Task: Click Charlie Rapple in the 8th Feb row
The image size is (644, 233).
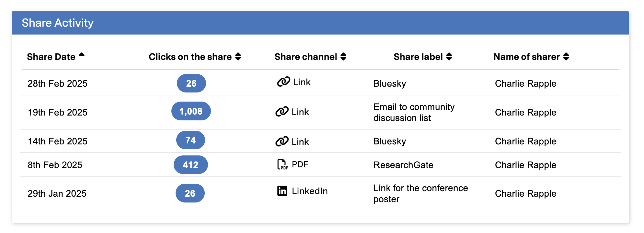Action: [x=525, y=165]
